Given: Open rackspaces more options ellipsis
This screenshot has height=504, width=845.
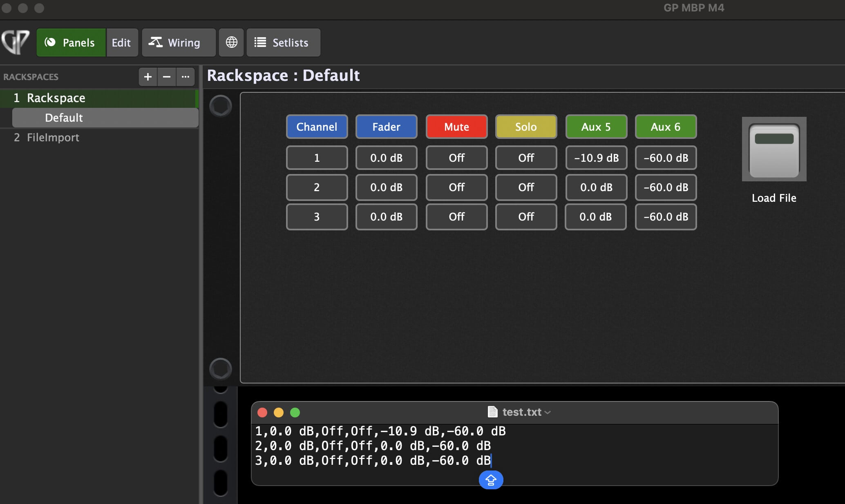Looking at the screenshot, I should coord(186,77).
